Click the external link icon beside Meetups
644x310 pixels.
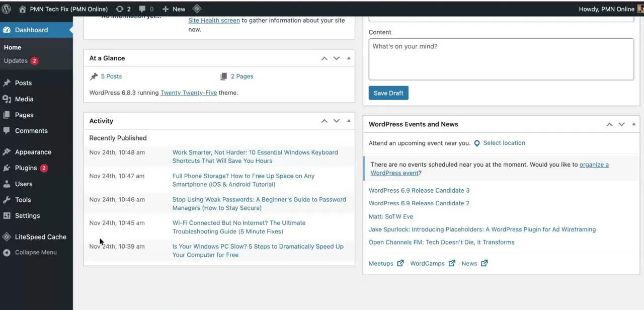point(400,263)
